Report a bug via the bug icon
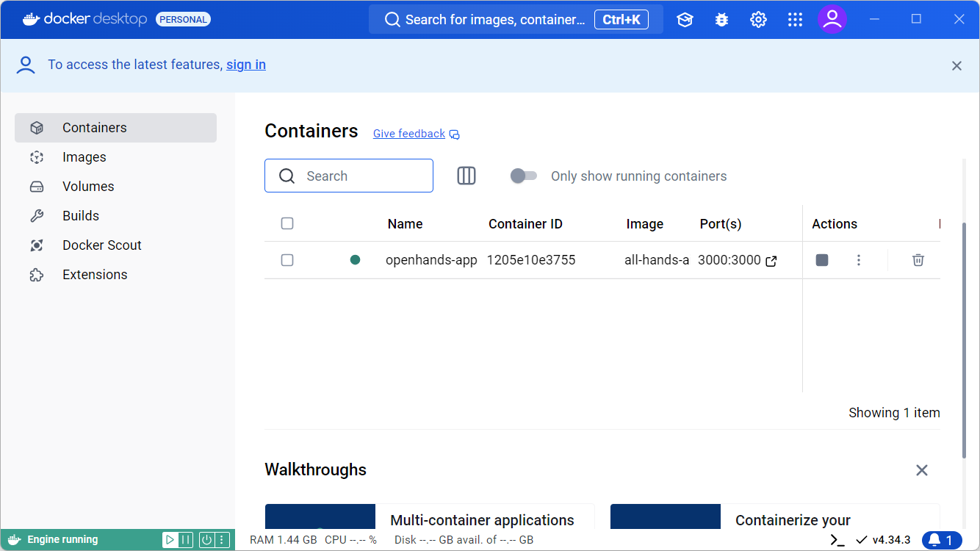Viewport: 980px width, 551px height. coord(721,20)
